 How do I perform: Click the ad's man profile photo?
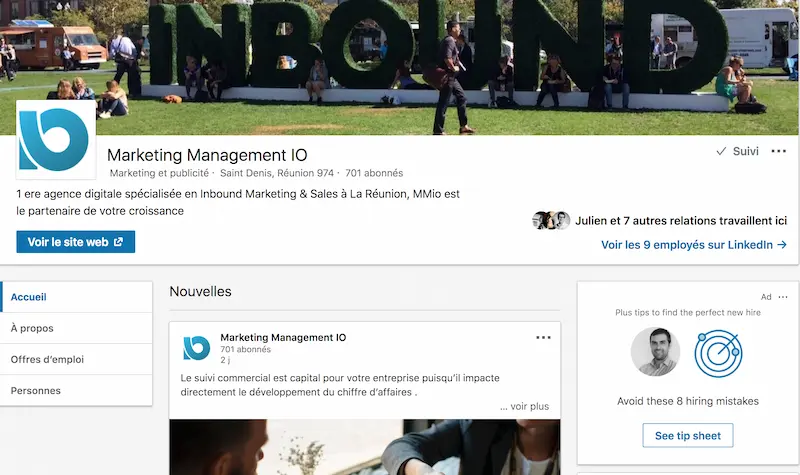656,352
